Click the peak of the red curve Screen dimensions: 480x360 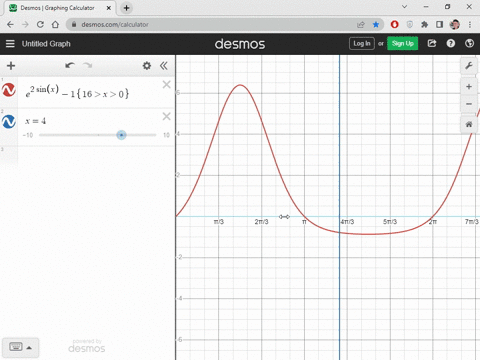tap(240, 85)
